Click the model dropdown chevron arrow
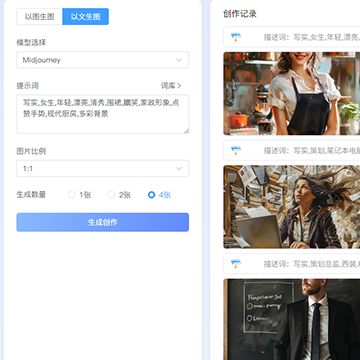360x360 pixels. [179, 60]
